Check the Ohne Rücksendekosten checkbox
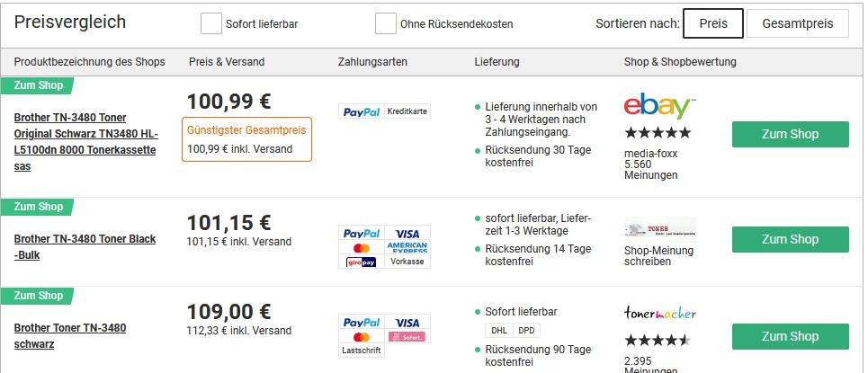The height and width of the screenshot is (373, 868). [385, 23]
